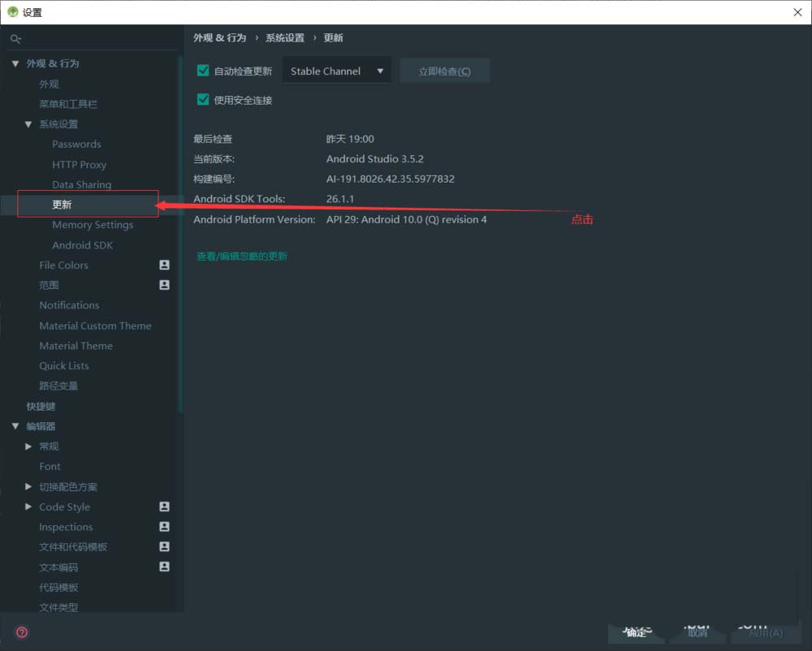The width and height of the screenshot is (812, 651).
Task: Select 路径变量 in the settings tree
Action: pyautogui.click(x=58, y=386)
